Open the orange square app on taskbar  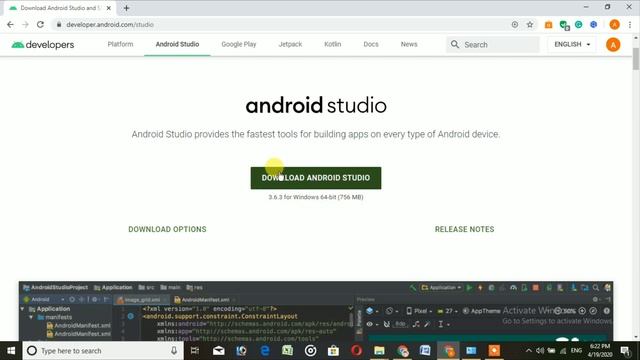pos(494,351)
